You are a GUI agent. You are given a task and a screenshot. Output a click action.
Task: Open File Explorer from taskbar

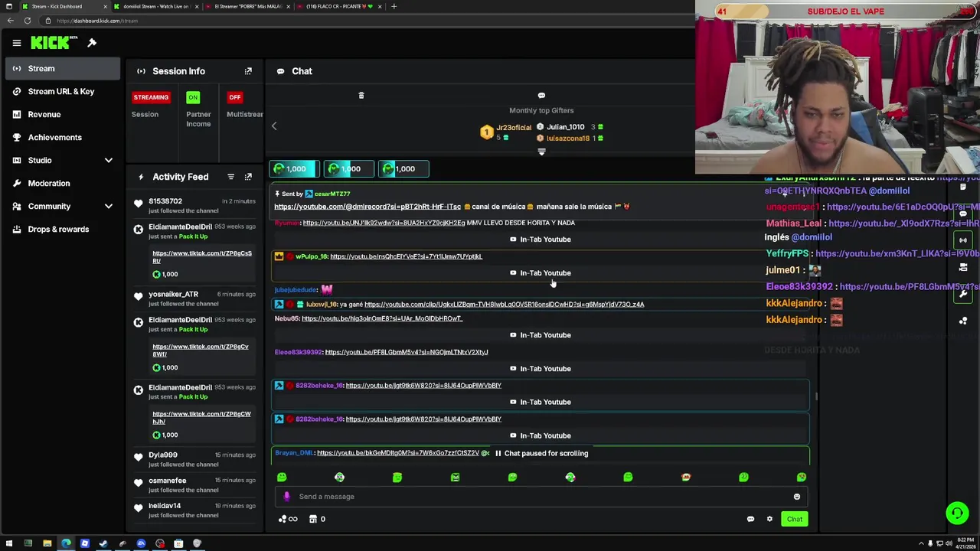(x=47, y=544)
